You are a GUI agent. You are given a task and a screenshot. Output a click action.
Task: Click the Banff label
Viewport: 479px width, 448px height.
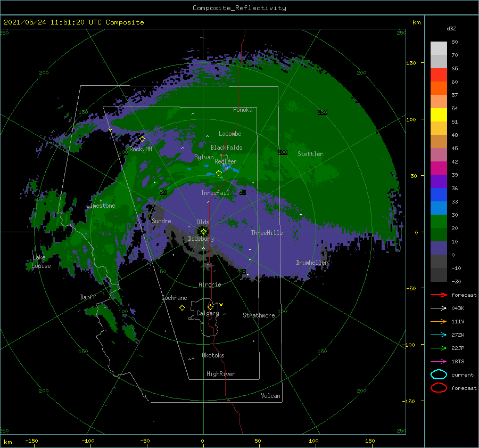(88, 297)
